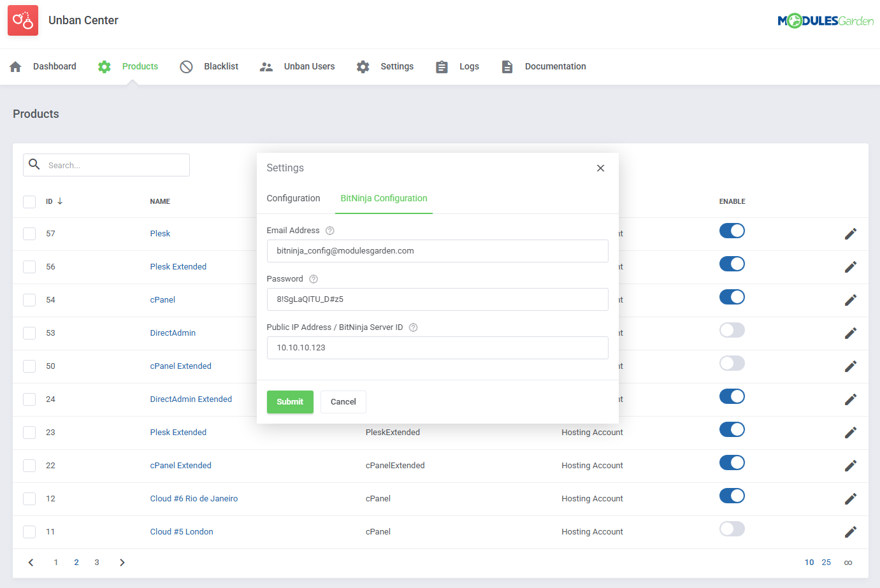Open the Cloud #6 Rio de Janeiro product link
Viewport: 880px width, 588px height.
(194, 498)
